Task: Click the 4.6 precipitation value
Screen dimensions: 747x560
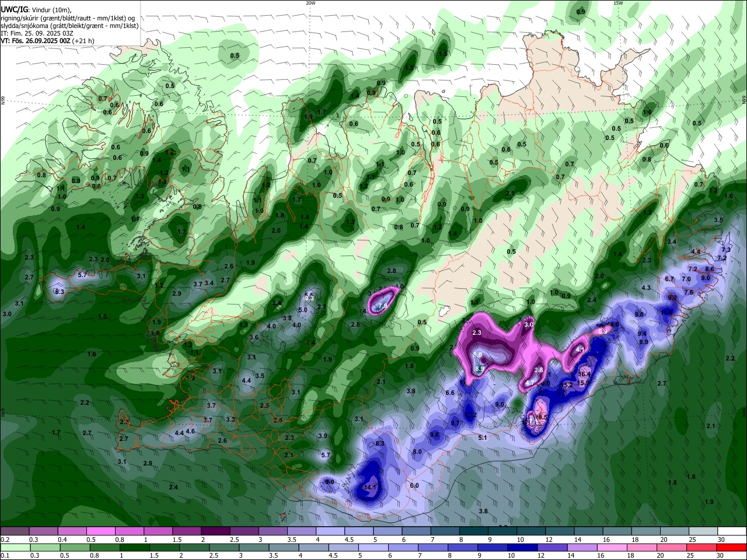Action: click(190, 432)
